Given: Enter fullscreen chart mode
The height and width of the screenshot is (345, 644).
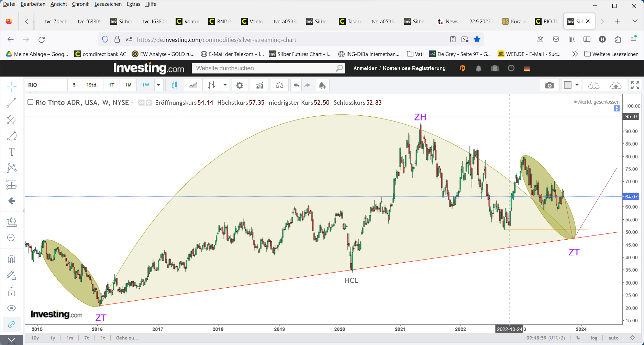Looking at the screenshot, I should click(635, 85).
